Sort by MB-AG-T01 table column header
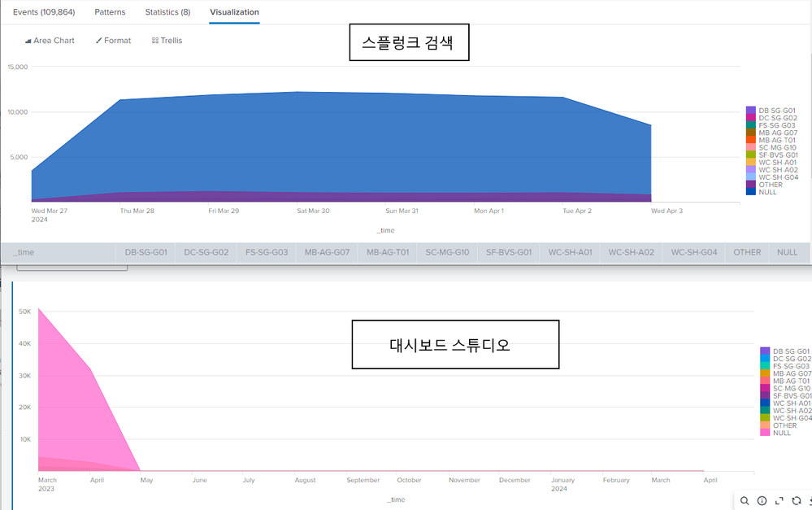This screenshot has height=510, width=812. pyautogui.click(x=388, y=252)
